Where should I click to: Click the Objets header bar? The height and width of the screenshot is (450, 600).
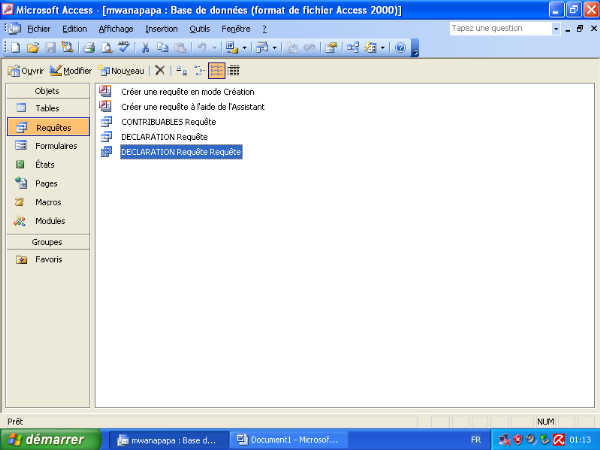pos(48,91)
